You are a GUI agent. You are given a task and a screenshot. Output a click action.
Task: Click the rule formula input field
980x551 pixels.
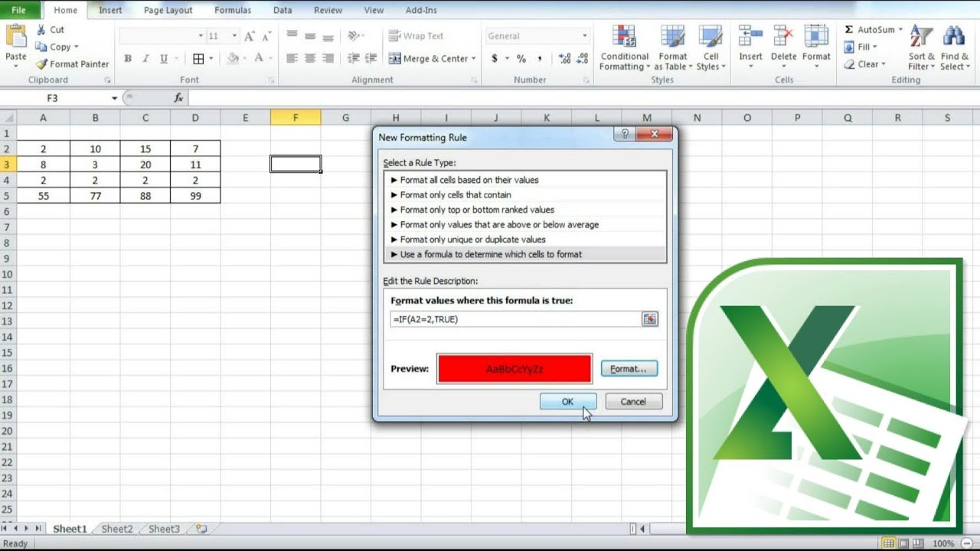pos(515,319)
